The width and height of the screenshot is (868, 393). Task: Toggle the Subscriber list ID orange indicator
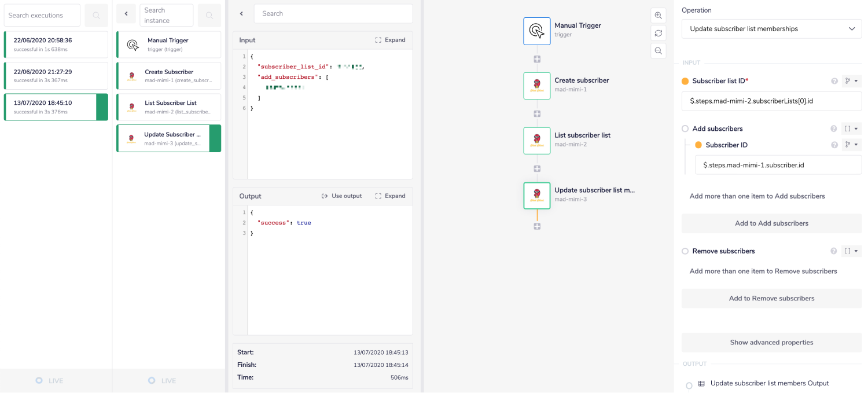(685, 81)
